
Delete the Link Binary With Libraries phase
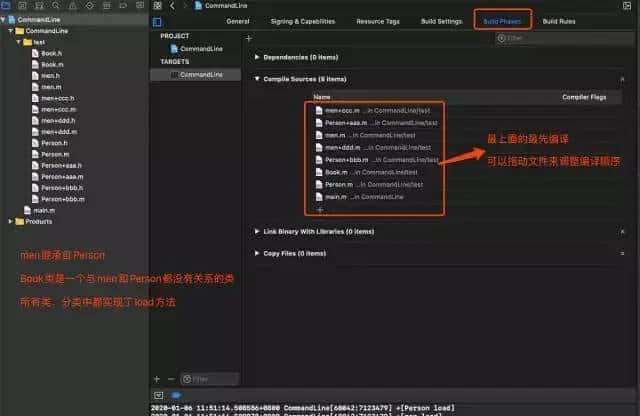(x=622, y=231)
